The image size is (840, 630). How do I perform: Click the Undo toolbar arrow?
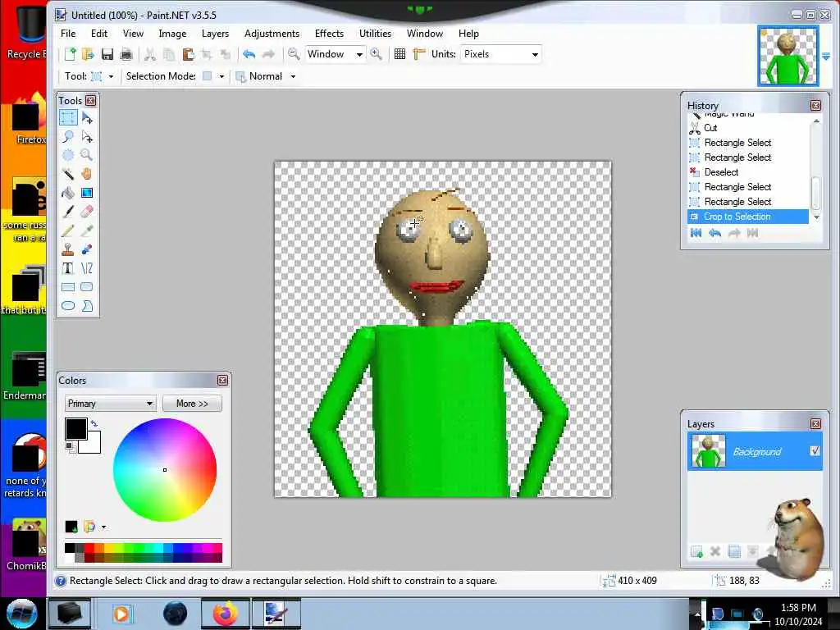pos(249,54)
